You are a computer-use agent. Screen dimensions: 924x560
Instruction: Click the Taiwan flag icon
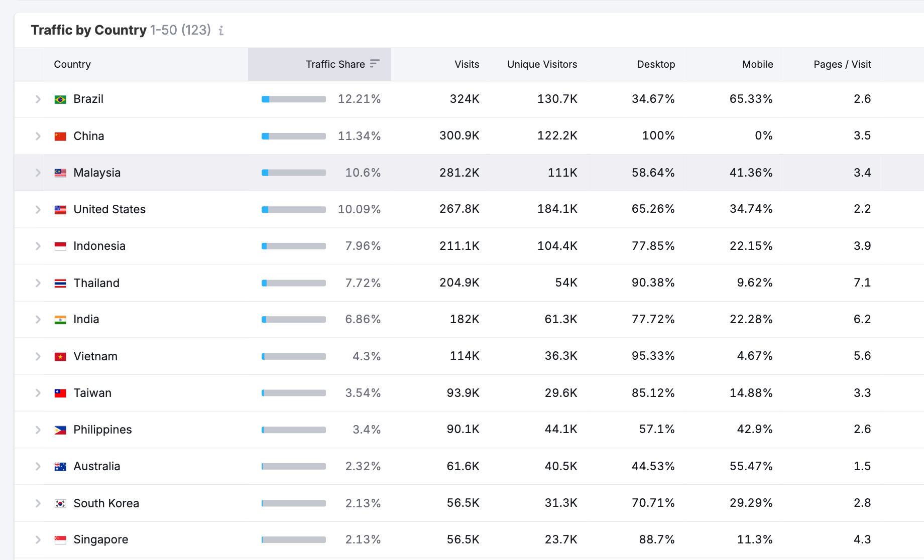pyautogui.click(x=60, y=392)
